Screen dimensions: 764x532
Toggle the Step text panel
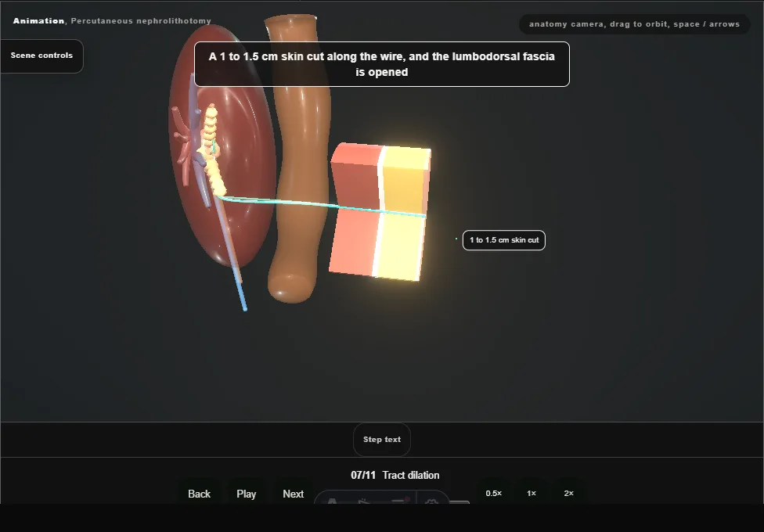[x=382, y=440]
